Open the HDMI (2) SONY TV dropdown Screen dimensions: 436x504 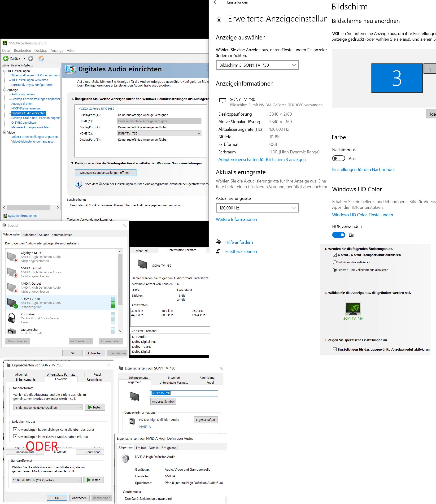point(159,133)
